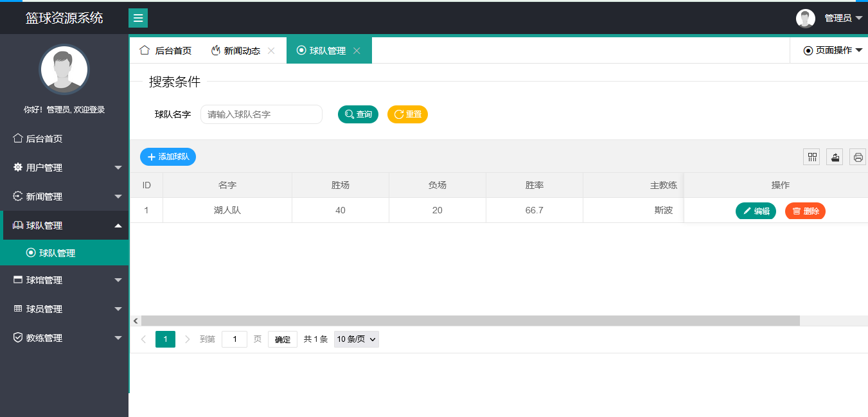This screenshot has height=417, width=868.
Task: Click 编辑 button for 湖人队
Action: [x=756, y=211]
